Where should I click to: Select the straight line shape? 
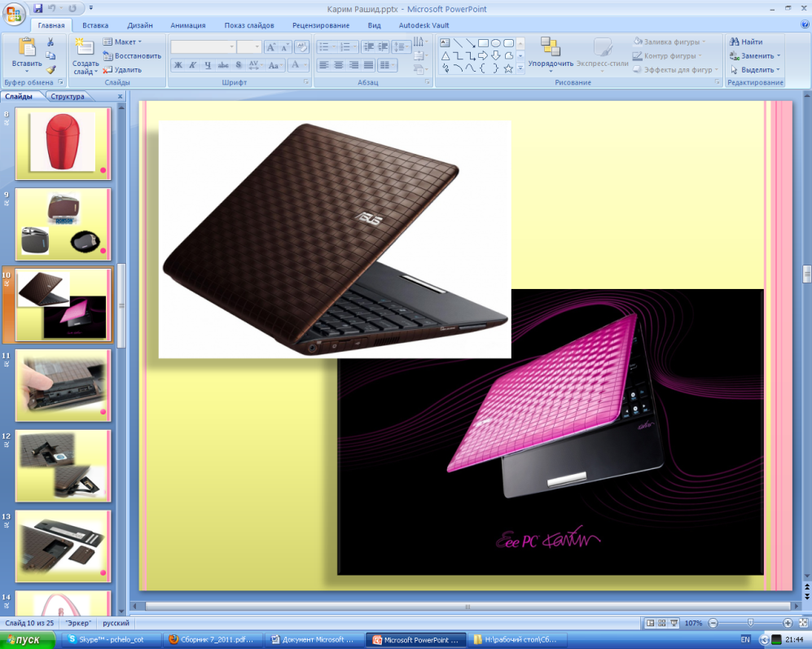coord(458,43)
